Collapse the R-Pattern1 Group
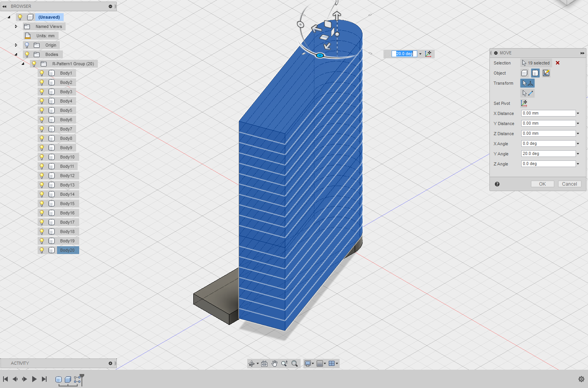Viewport: 588px width, 388px height. 23,64
